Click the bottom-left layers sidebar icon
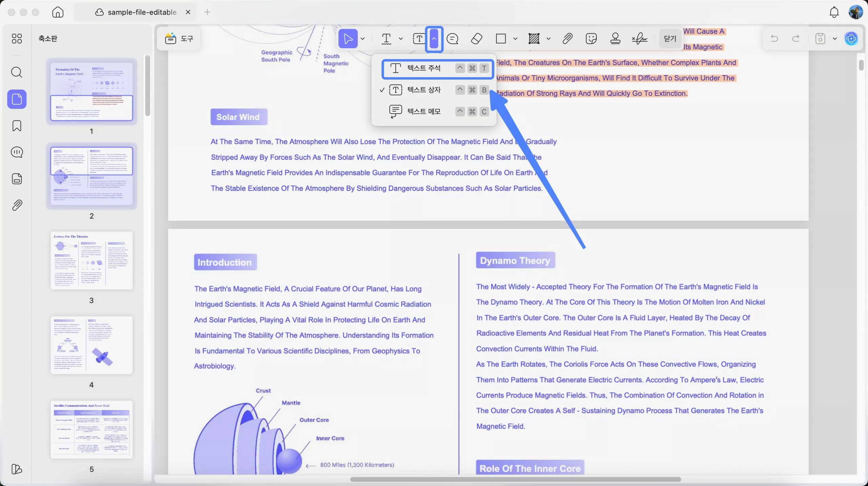 tap(17, 469)
